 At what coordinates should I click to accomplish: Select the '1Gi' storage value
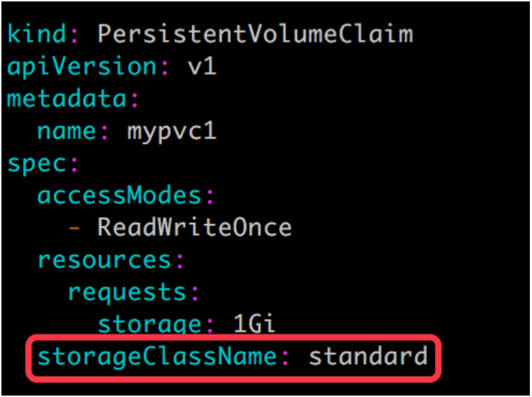(x=254, y=324)
